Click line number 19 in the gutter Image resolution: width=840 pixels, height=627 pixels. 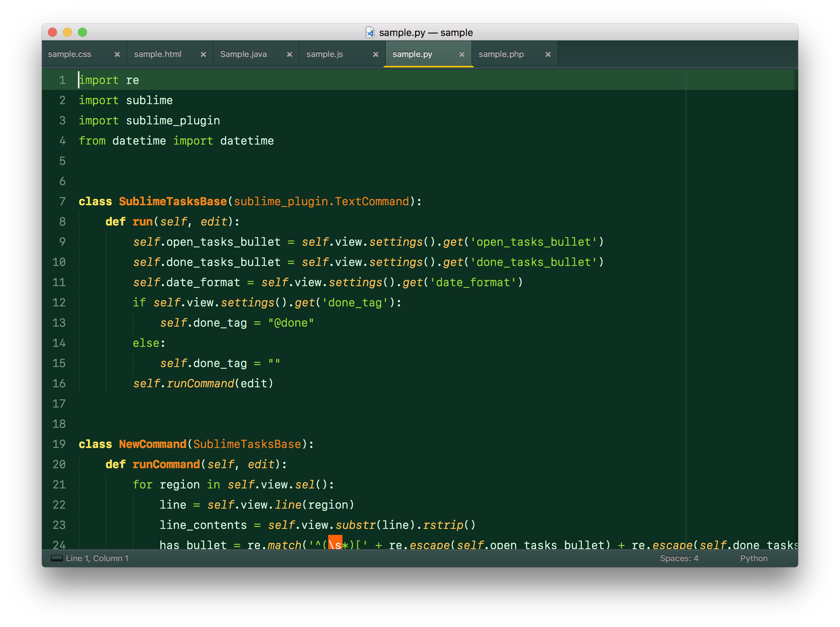tap(59, 444)
